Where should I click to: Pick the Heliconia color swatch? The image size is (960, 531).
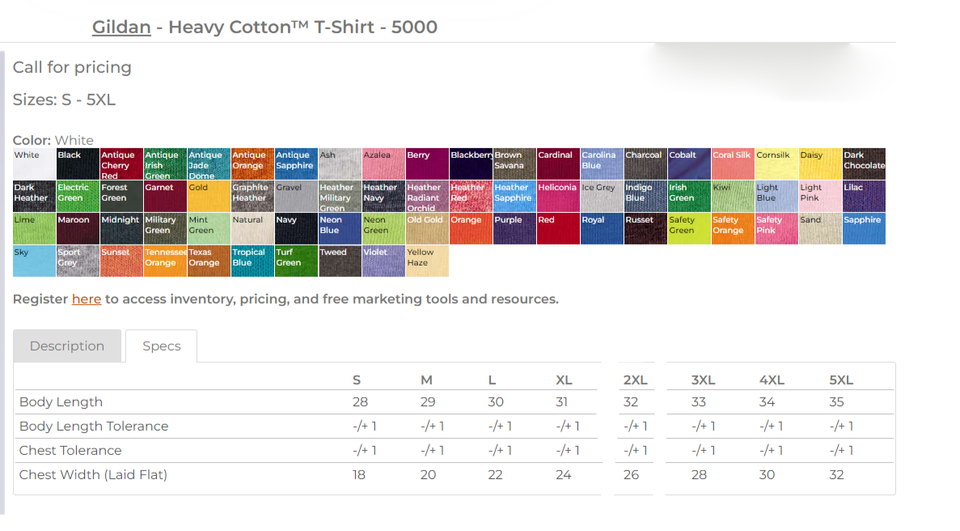point(558,196)
